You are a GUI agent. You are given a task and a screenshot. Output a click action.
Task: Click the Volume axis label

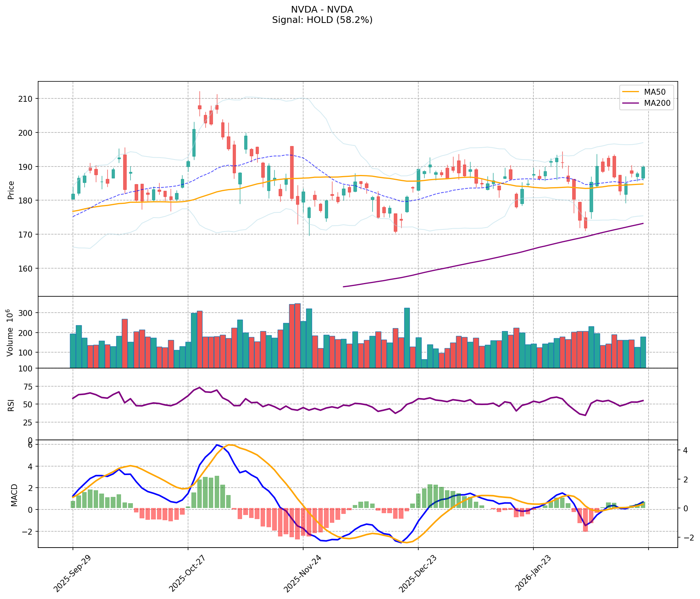tap(10, 333)
